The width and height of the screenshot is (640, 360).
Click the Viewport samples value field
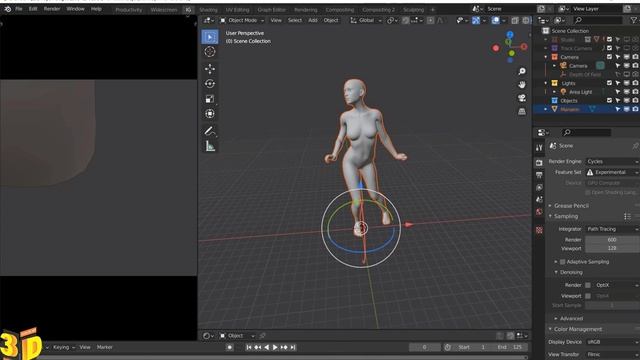click(x=612, y=248)
